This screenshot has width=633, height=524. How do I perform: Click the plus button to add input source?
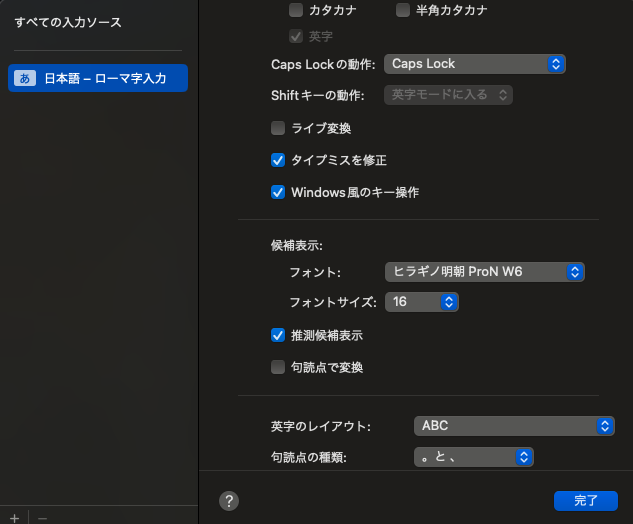pos(14,518)
